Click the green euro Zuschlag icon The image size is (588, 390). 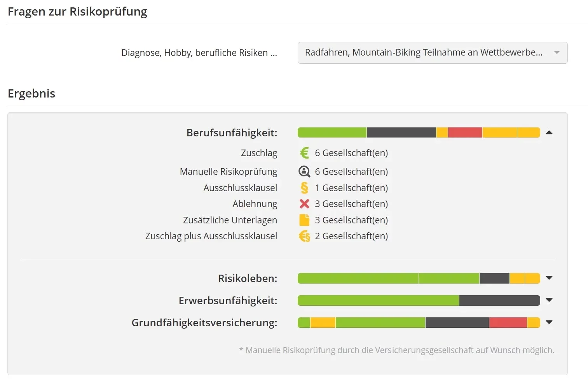[x=304, y=153]
